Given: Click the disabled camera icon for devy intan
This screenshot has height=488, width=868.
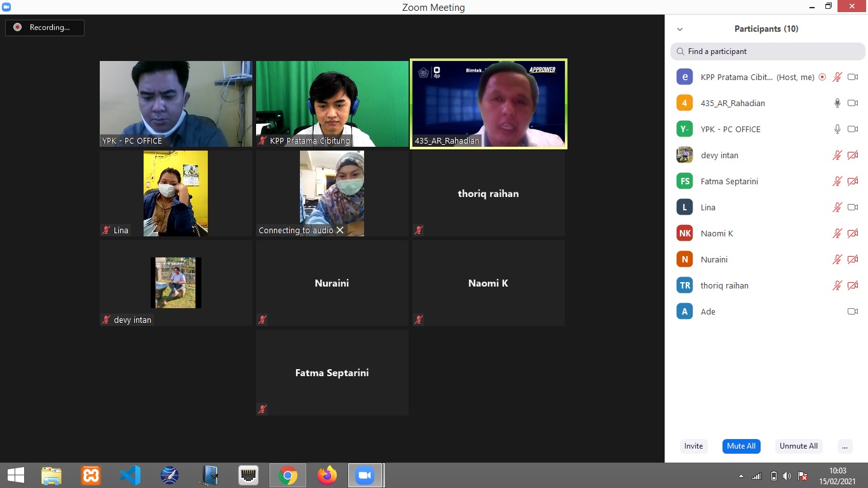Looking at the screenshot, I should pos(853,155).
